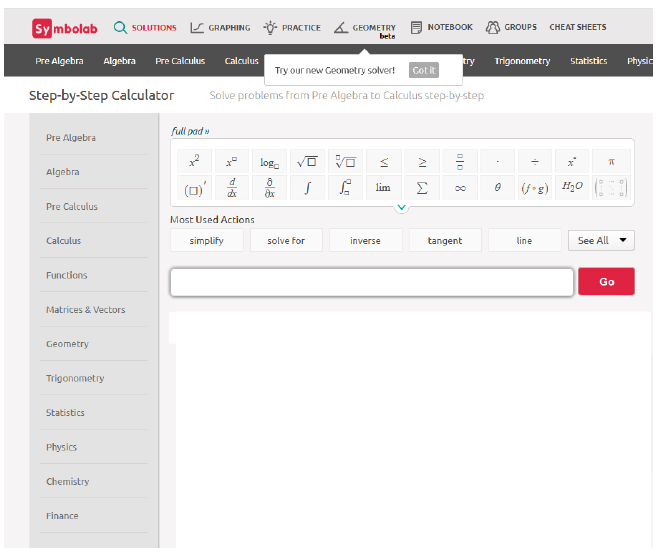This screenshot has width=661, height=555.
Task: Open the Notebook section
Action: [x=442, y=27]
